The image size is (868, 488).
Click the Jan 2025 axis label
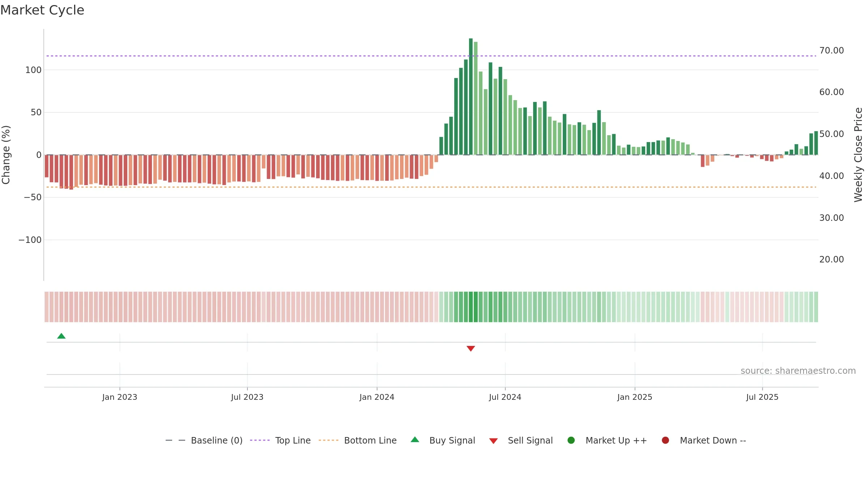pos(635,397)
